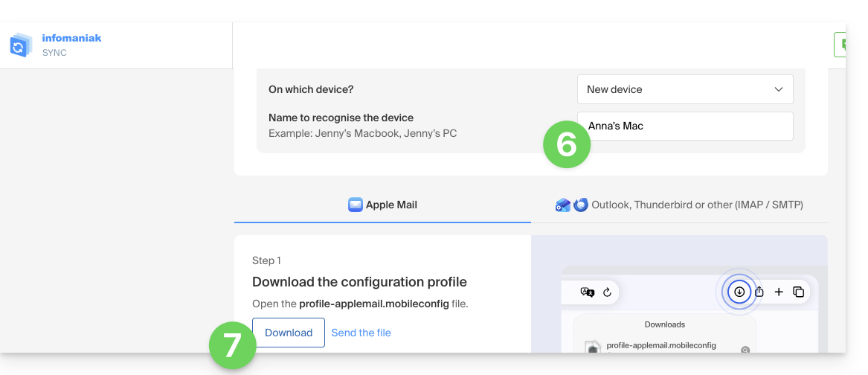The image size is (868, 375).
Task: Click the Thunderbird icon in second tab
Action: pos(580,205)
